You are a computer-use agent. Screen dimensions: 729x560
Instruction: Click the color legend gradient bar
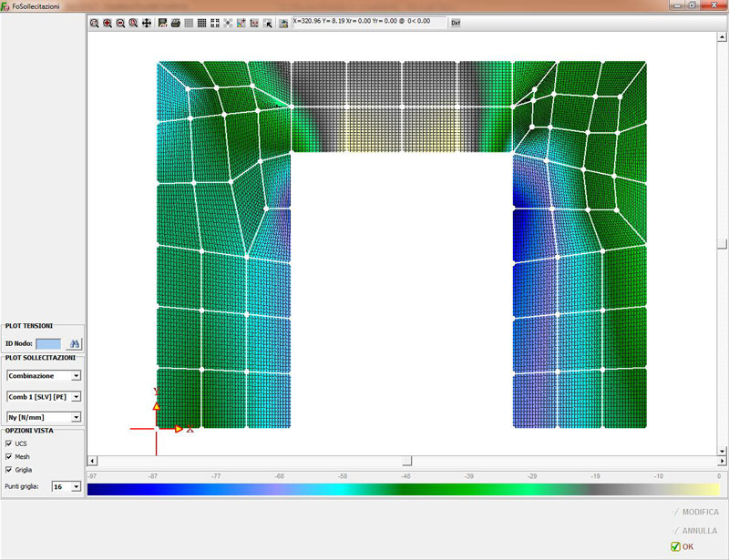pyautogui.click(x=404, y=489)
